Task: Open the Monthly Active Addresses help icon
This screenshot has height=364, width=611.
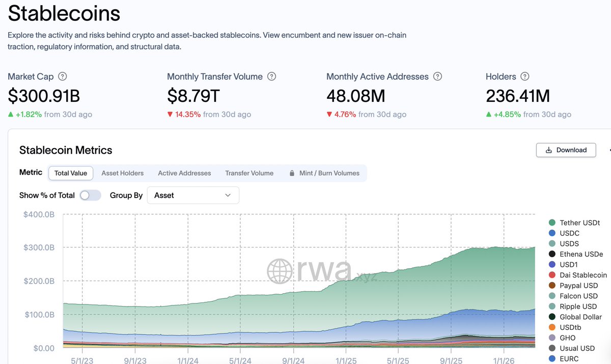Action: click(x=437, y=77)
